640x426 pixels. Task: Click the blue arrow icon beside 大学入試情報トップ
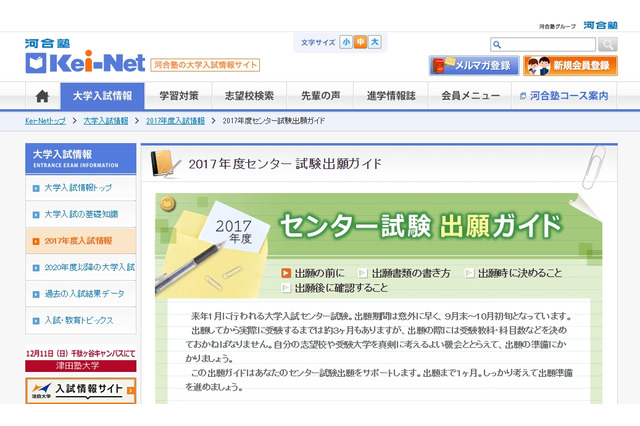pyautogui.click(x=36, y=189)
